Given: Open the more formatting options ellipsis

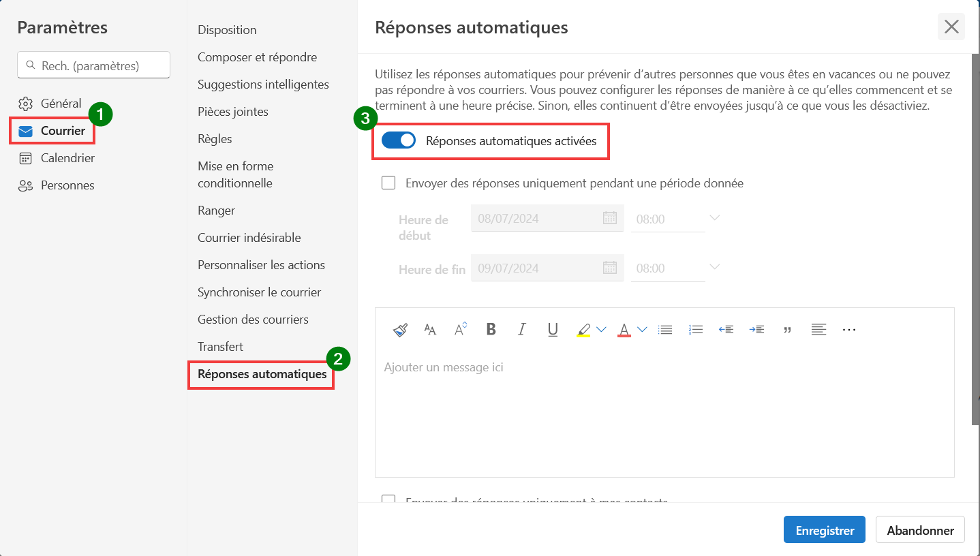Looking at the screenshot, I should 848,330.
